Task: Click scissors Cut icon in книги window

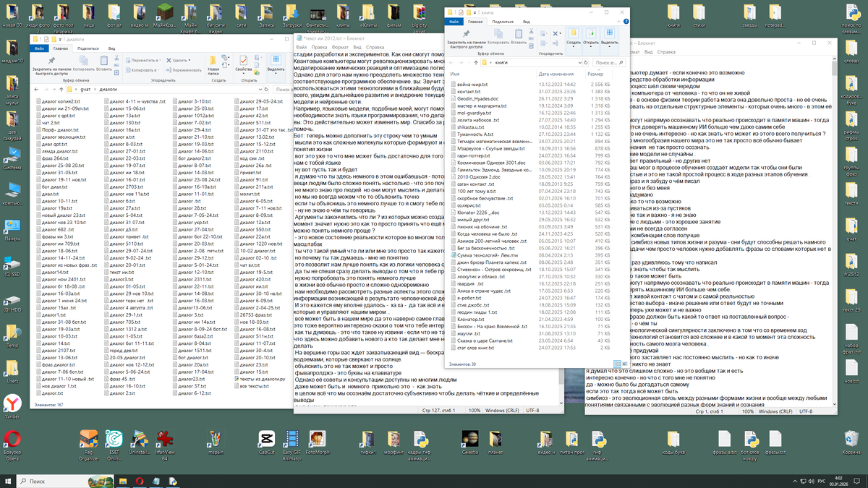Action: pos(531,31)
